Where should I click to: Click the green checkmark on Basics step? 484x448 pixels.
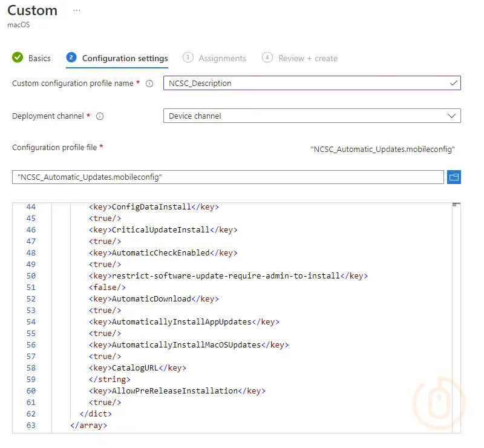[18, 58]
